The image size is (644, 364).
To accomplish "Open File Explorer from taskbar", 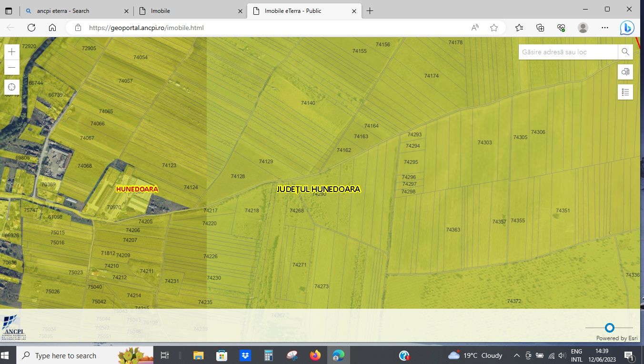I will [x=199, y=355].
